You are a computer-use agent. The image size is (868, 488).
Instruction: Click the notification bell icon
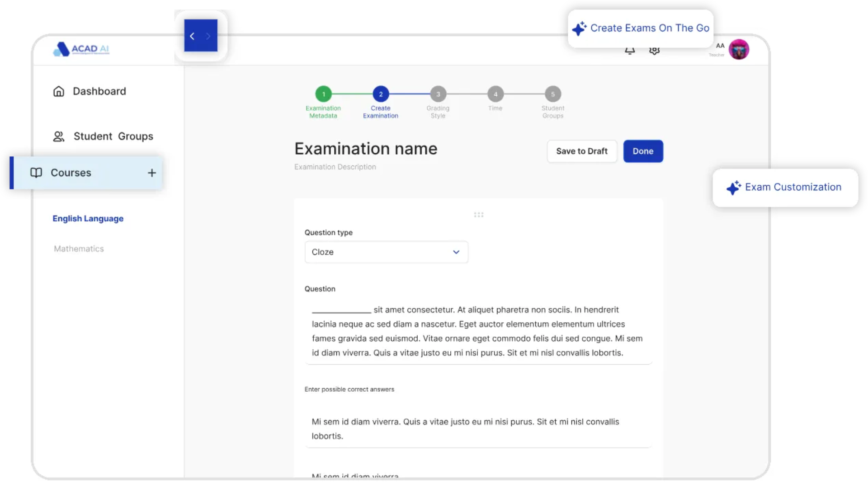pyautogui.click(x=630, y=50)
